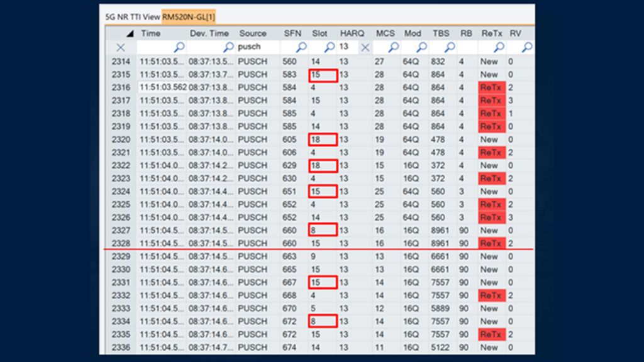
Task: Click the search icon in the SFN filter
Action: [301, 47]
